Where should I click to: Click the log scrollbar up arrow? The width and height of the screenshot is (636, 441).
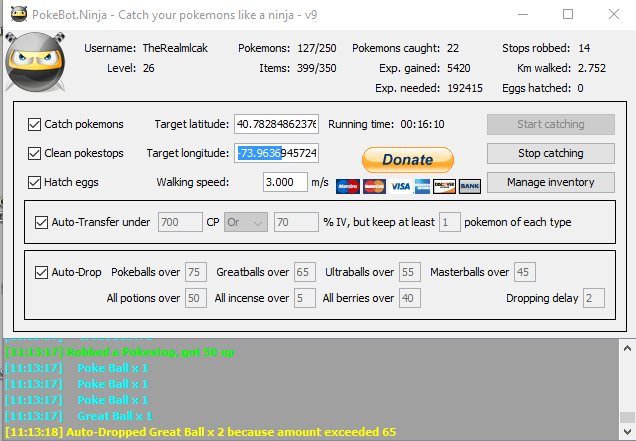627,348
